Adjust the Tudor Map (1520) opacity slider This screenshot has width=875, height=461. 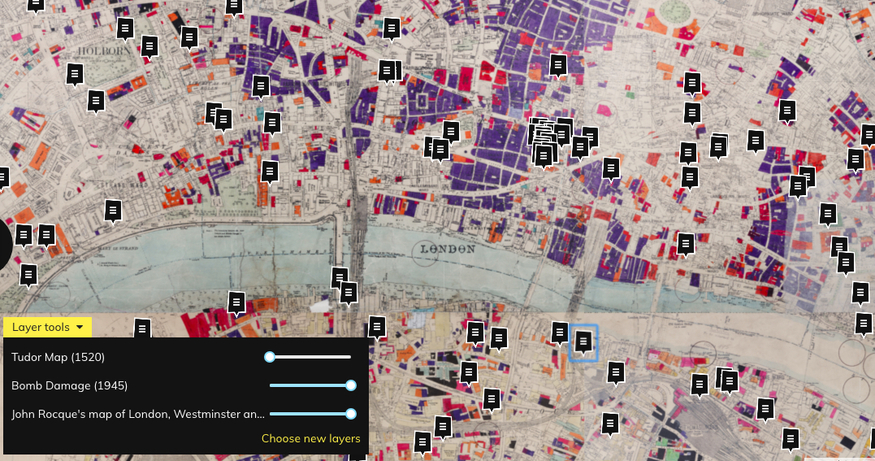pos(310,357)
